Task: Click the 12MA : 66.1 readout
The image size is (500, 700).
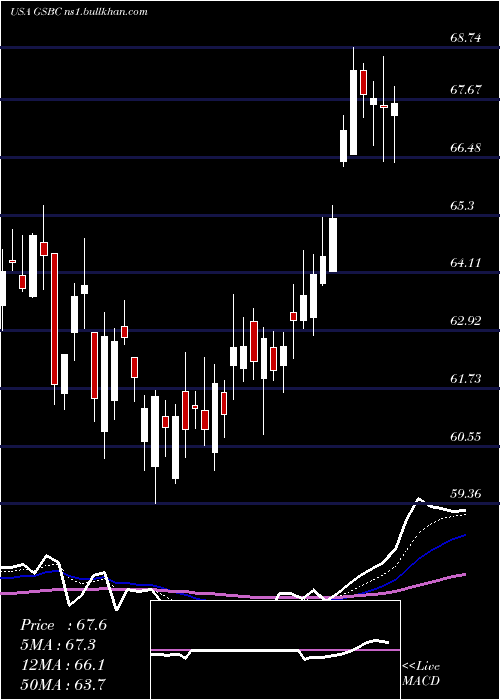Action: (62, 665)
